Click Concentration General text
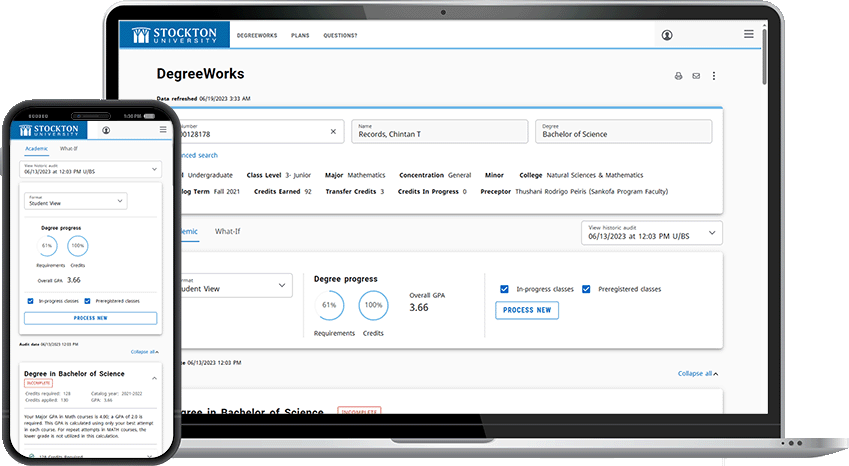Viewport: 849px width, 466px height. (x=435, y=175)
